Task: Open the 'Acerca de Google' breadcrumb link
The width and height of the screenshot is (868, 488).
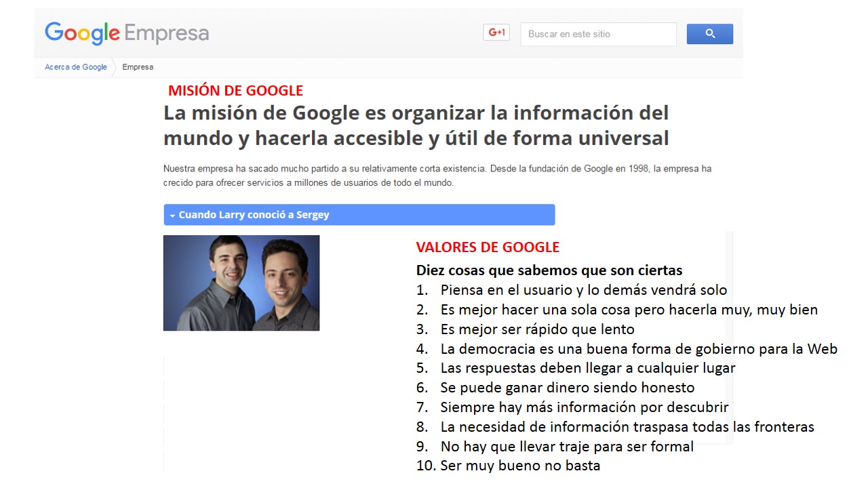Action: coord(76,67)
